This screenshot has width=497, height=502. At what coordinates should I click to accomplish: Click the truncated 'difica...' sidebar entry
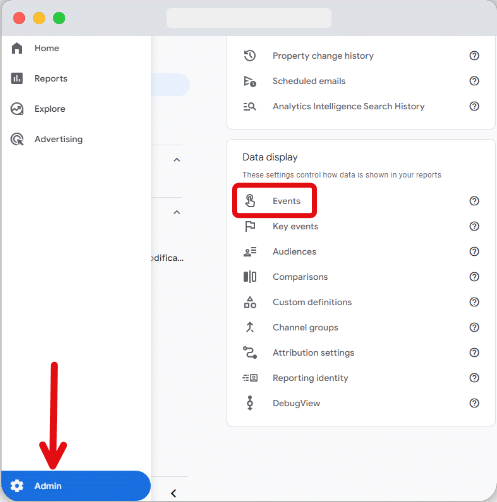(x=167, y=258)
